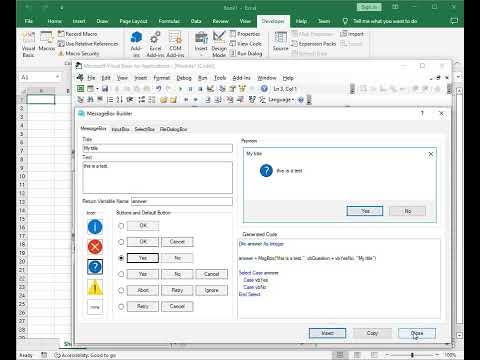Start Record Macro in Developer ribbon
Image resolution: width=480 pixels, height=360 pixels.
(78, 34)
